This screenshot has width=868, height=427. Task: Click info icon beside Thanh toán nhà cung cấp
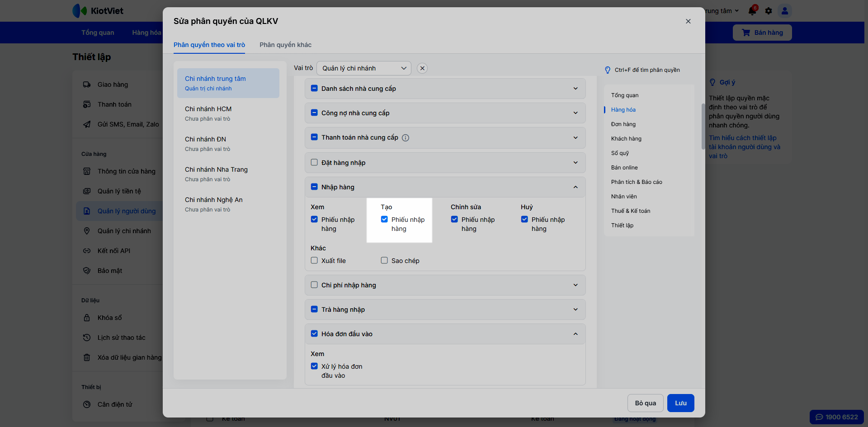[406, 138]
